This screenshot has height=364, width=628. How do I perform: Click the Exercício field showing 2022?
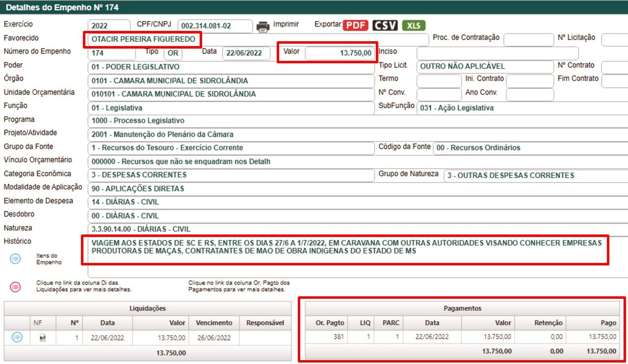108,26
